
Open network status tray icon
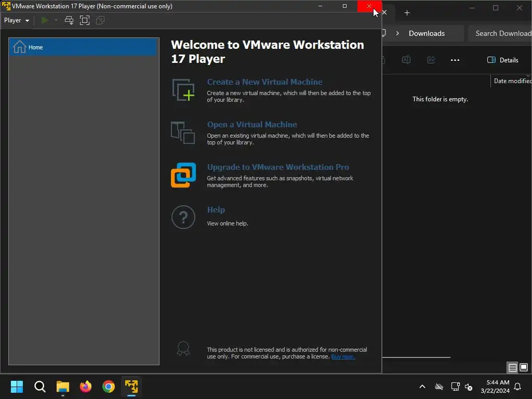[x=455, y=387]
